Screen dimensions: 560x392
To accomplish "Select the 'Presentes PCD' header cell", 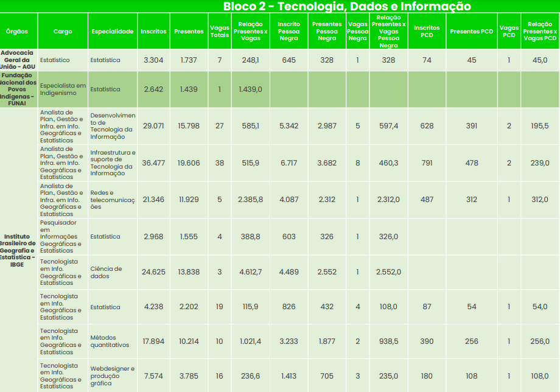I will click(472, 31).
